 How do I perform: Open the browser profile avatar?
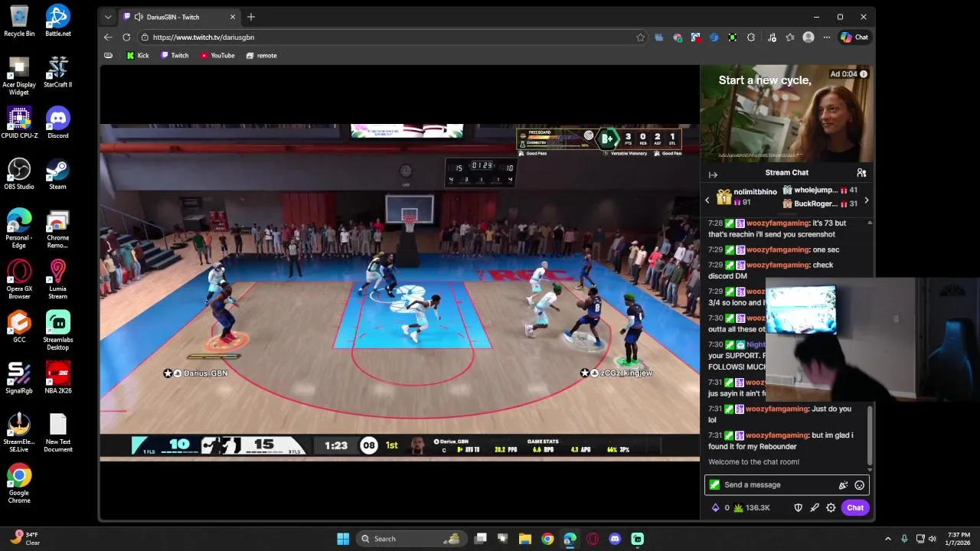pos(808,37)
